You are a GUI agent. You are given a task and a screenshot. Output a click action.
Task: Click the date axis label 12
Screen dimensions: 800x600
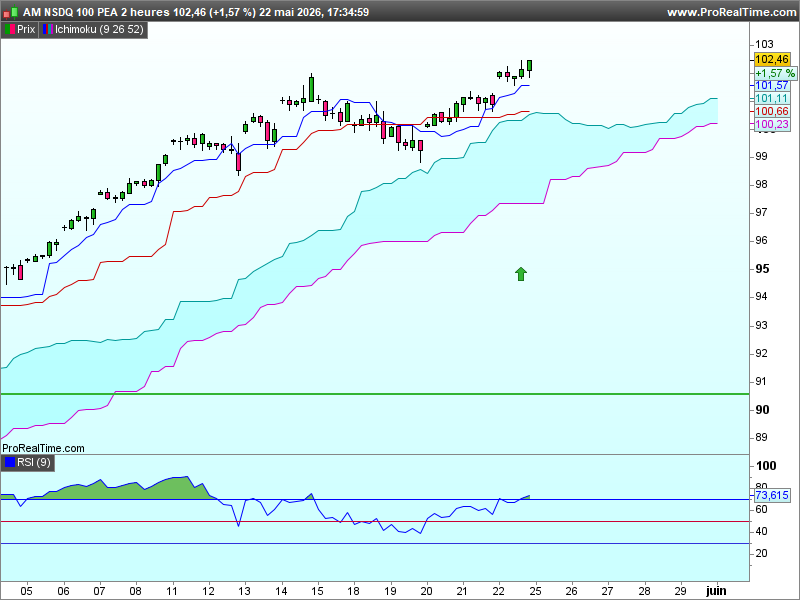208,591
